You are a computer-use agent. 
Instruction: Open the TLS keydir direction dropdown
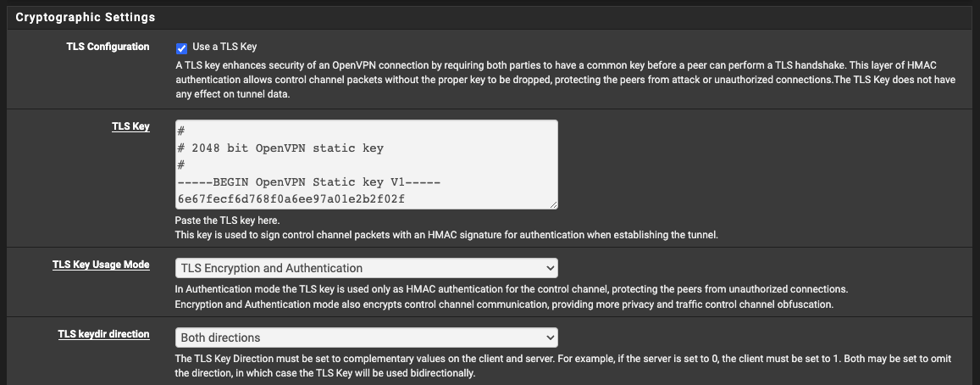[366, 338]
